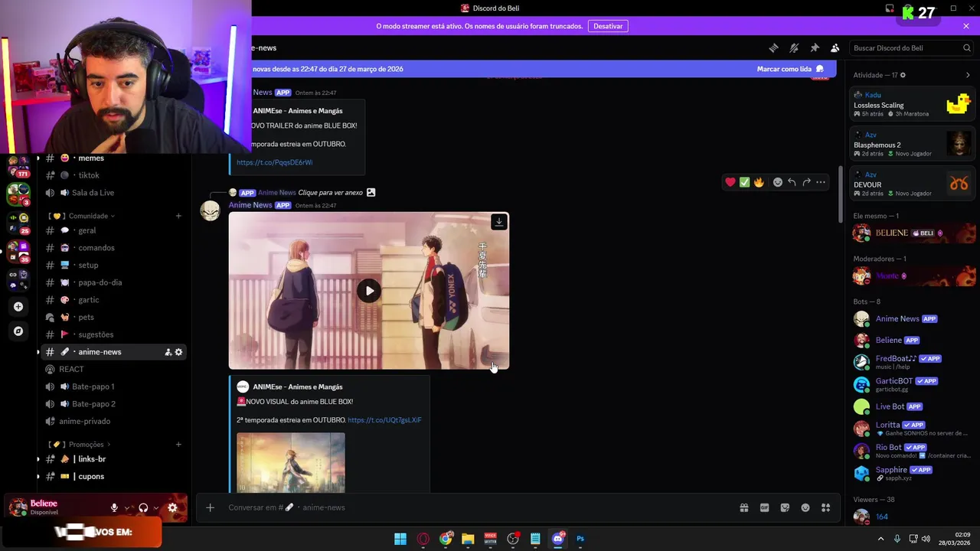Add channel to Comunidade category

click(x=178, y=216)
